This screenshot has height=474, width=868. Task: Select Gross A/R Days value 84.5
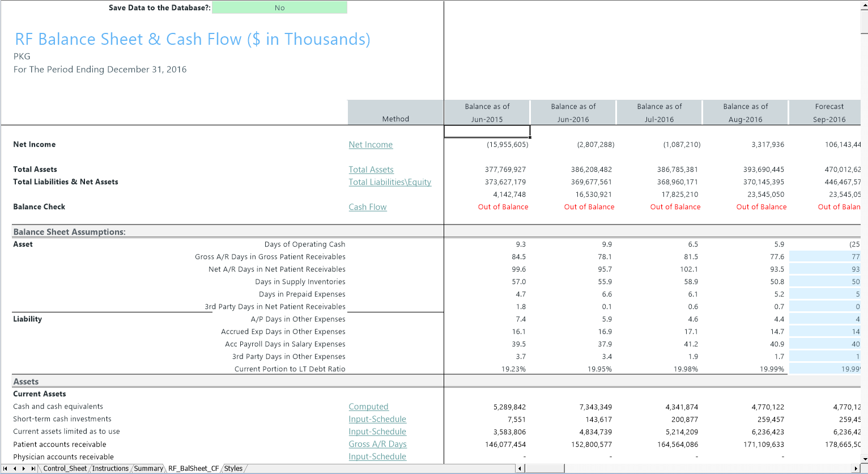point(519,257)
